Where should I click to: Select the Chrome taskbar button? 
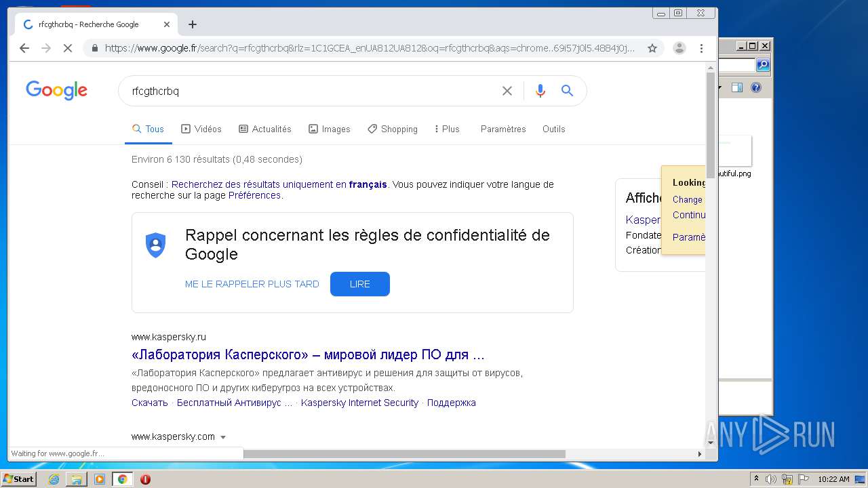click(x=122, y=479)
